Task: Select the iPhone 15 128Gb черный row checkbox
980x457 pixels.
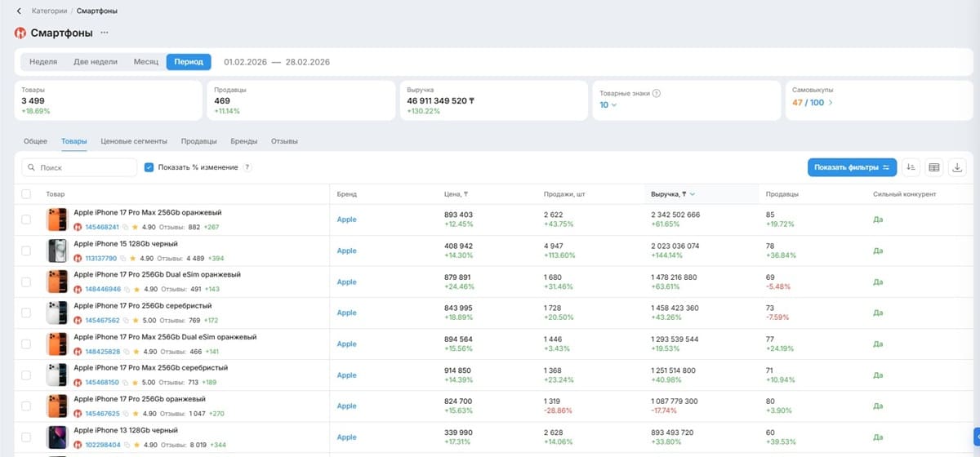Action: pyautogui.click(x=26, y=251)
